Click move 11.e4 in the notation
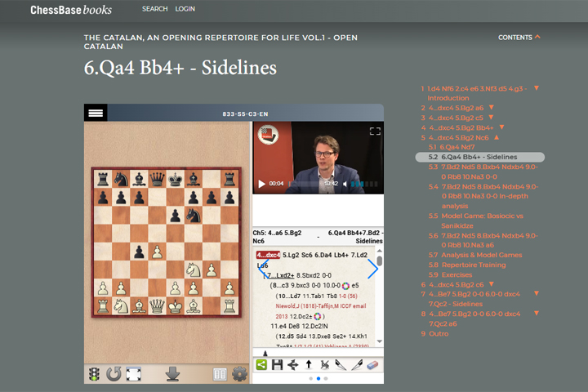 click(x=278, y=326)
